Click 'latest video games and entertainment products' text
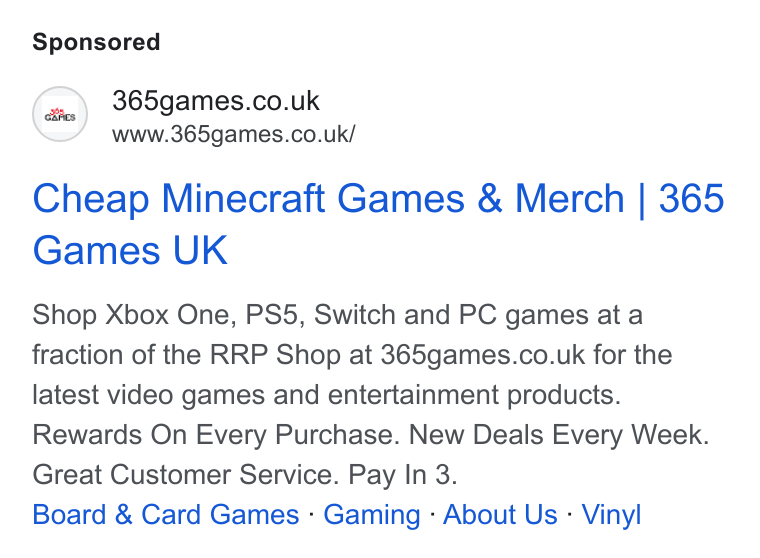This screenshot has height=558, width=760. (x=327, y=395)
